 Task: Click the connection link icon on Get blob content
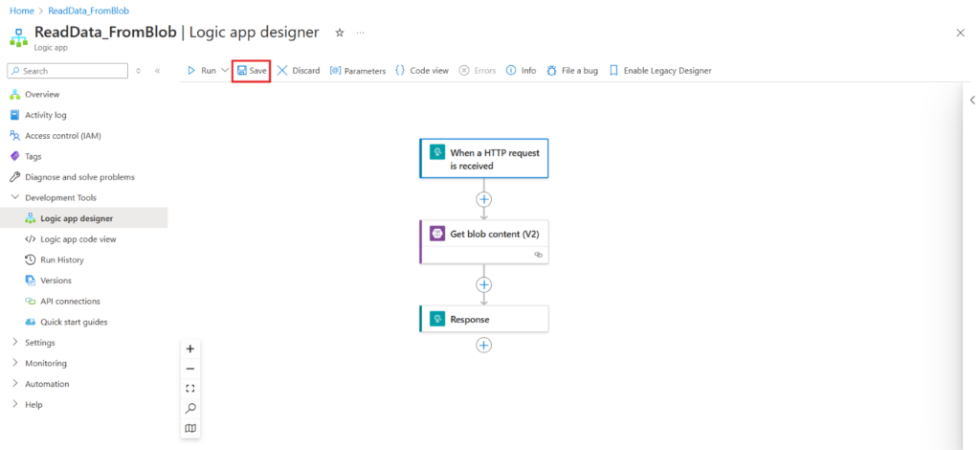click(x=538, y=255)
